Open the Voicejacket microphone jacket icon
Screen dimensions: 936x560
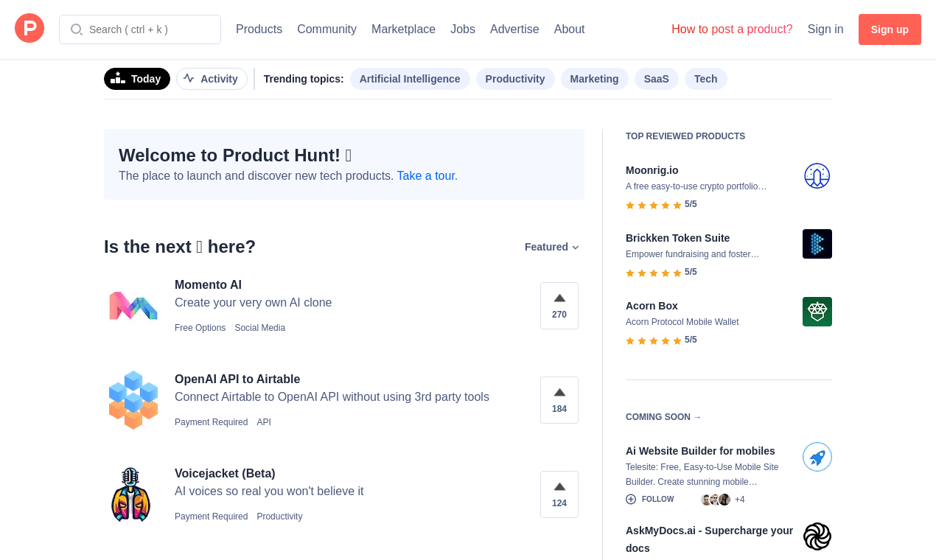tap(131, 494)
